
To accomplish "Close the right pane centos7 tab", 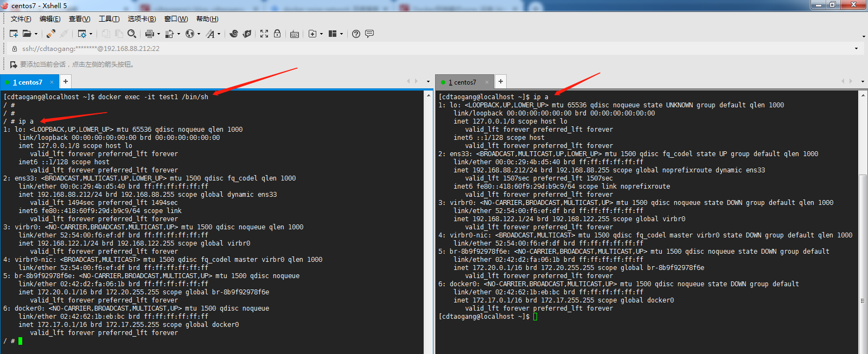I will (x=487, y=82).
